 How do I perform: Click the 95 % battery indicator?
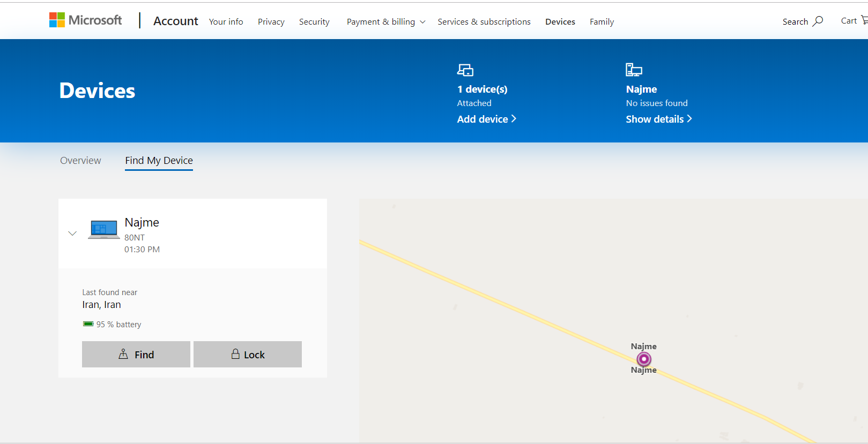click(112, 324)
